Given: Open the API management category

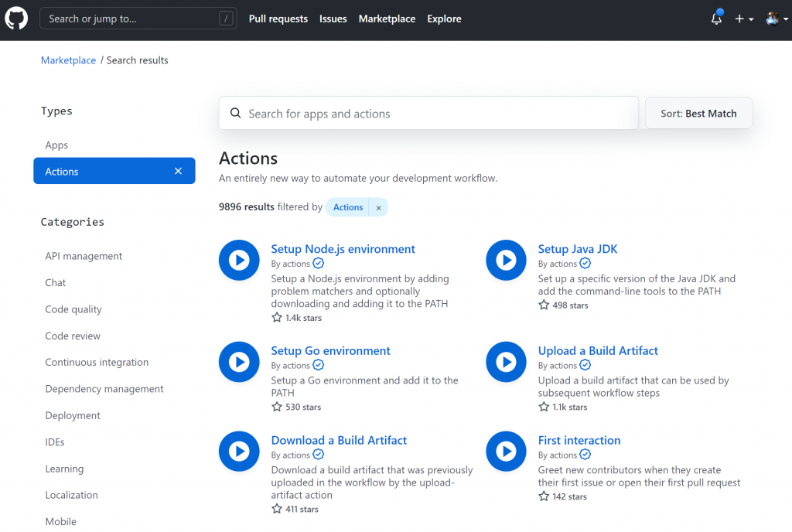Looking at the screenshot, I should pyautogui.click(x=84, y=256).
